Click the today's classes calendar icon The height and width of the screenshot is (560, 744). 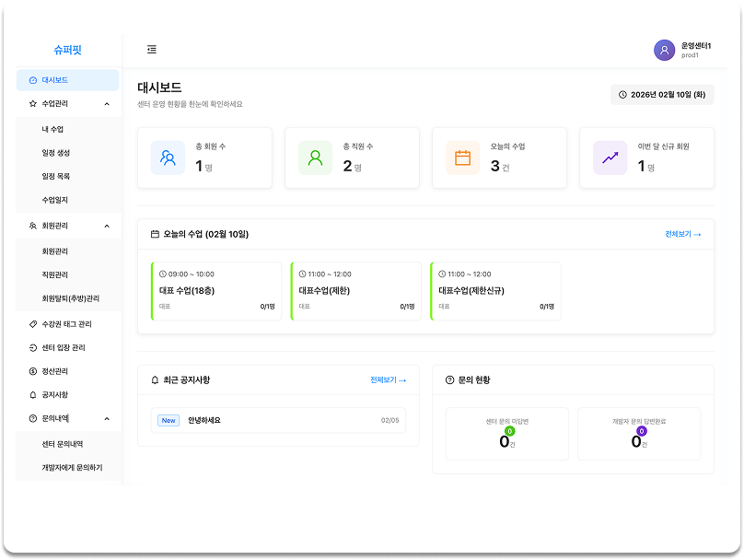click(462, 157)
